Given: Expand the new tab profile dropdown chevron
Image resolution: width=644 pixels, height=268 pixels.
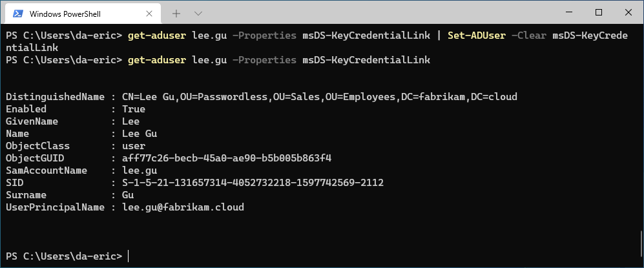Looking at the screenshot, I should [198, 13].
